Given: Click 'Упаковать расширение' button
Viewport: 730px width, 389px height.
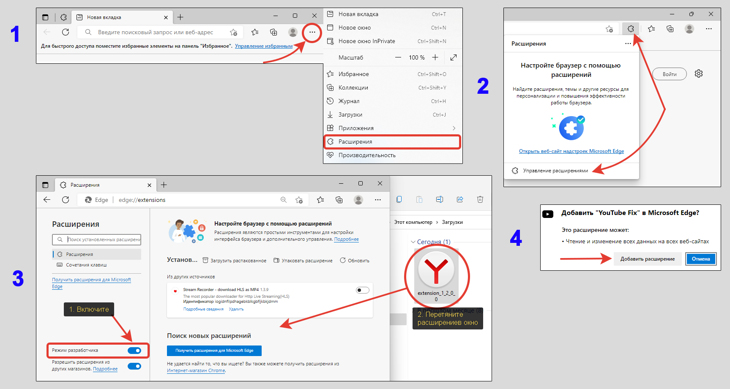Looking at the screenshot, I should coord(303,261).
